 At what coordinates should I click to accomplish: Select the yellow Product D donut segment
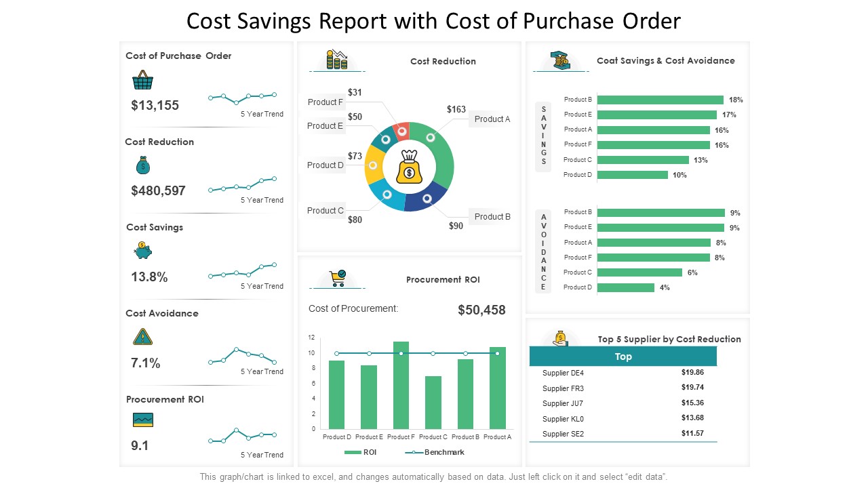click(x=373, y=165)
